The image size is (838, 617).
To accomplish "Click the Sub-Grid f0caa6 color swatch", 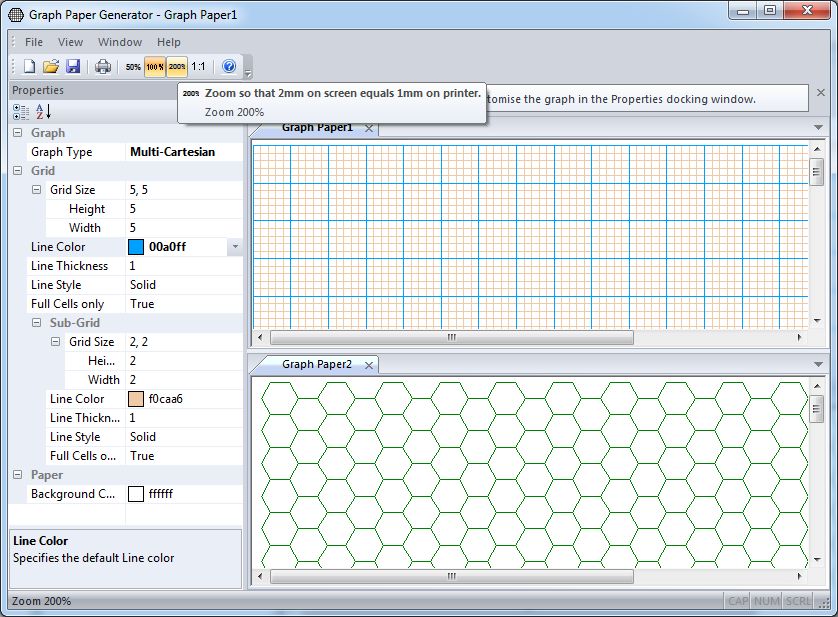I will [136, 399].
